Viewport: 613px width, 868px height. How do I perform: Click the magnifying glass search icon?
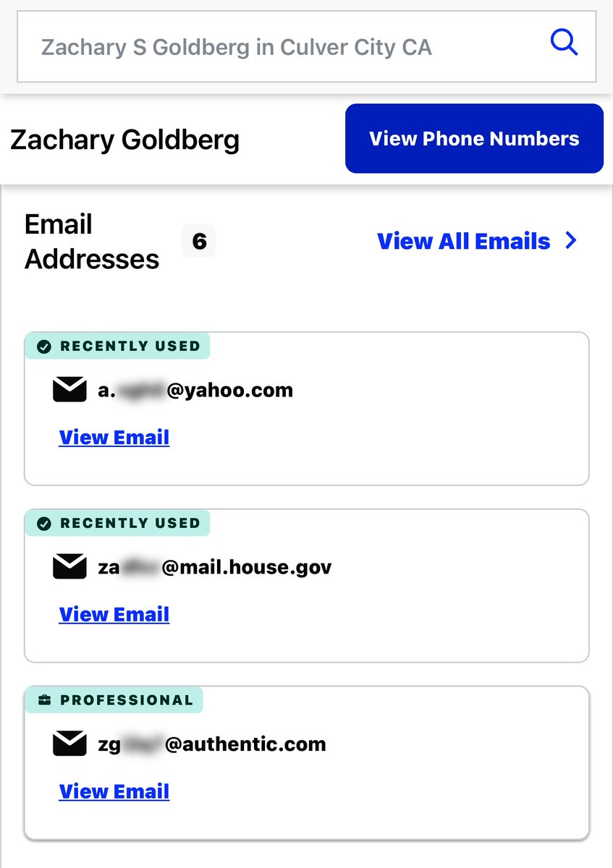pos(564,43)
